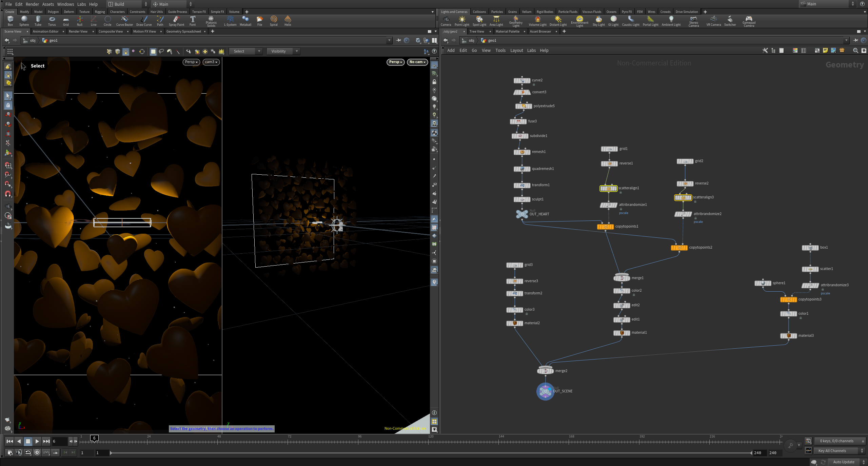Click the Auto Update button
This screenshot has height=466, width=868.
[x=844, y=462]
